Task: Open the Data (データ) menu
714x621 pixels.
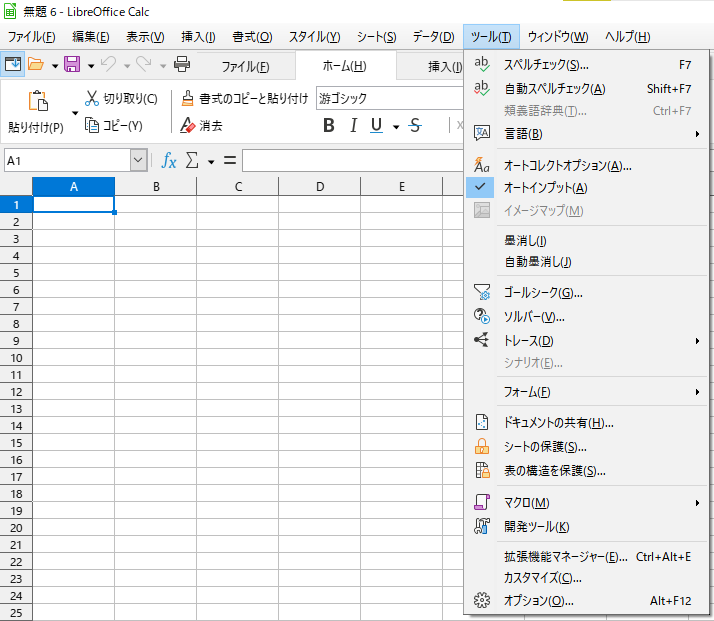Action: (433, 36)
